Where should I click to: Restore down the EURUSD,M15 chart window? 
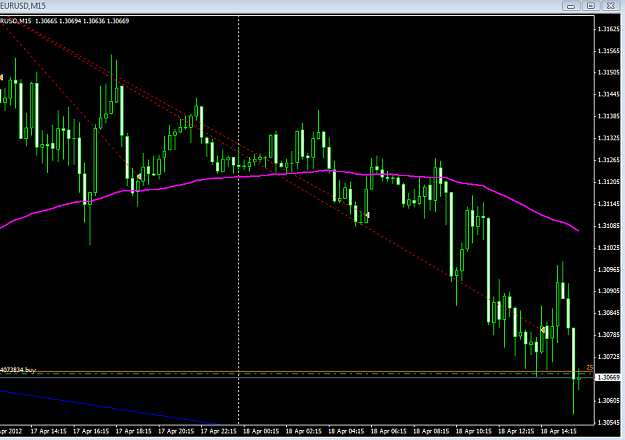tap(591, 6)
